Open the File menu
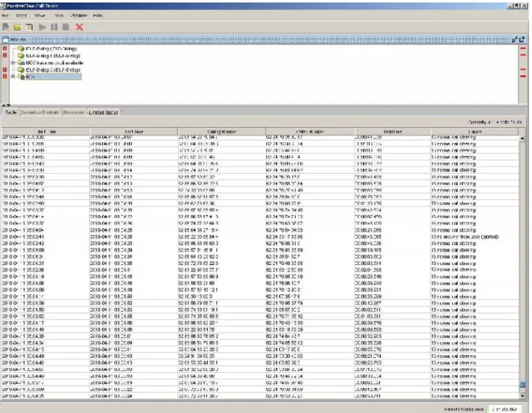Viewport: 532px width, 413px height. tap(5, 16)
